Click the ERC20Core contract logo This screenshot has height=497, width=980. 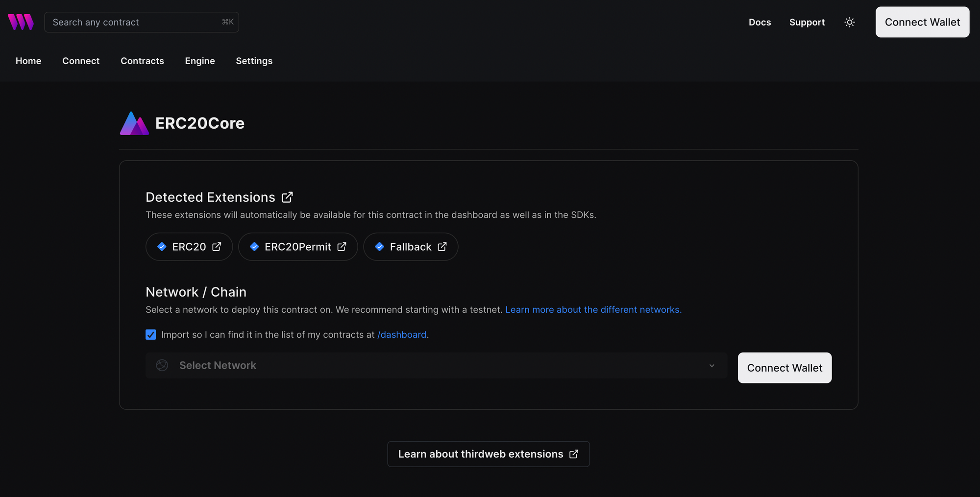(134, 123)
